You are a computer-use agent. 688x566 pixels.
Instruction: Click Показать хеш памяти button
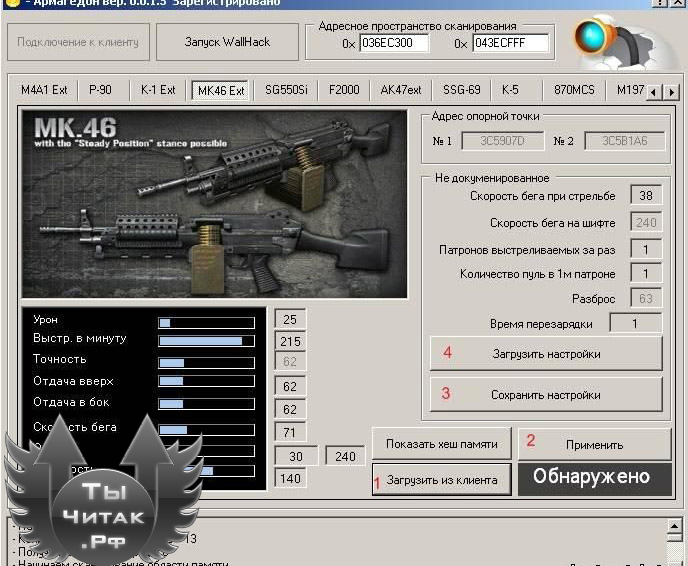point(441,444)
